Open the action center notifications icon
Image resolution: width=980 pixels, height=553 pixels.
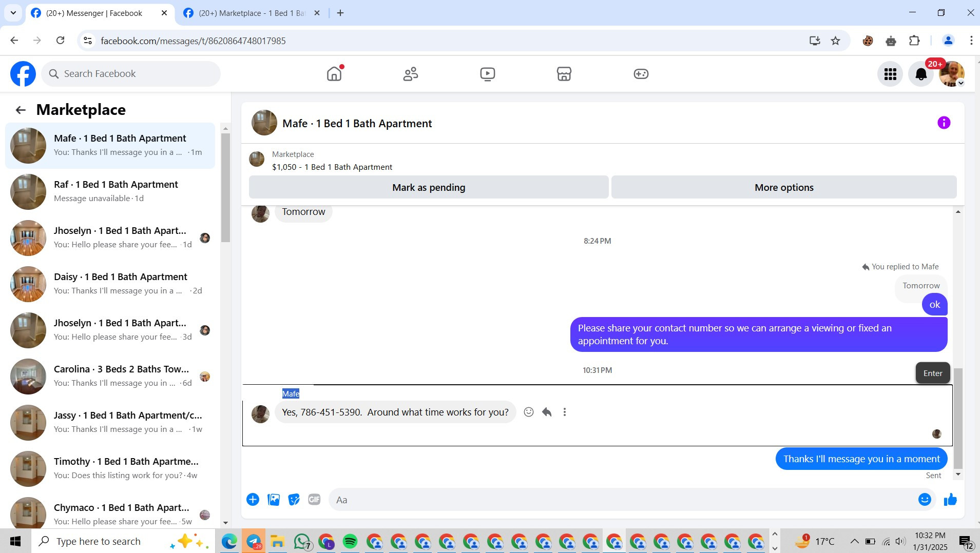(x=965, y=541)
